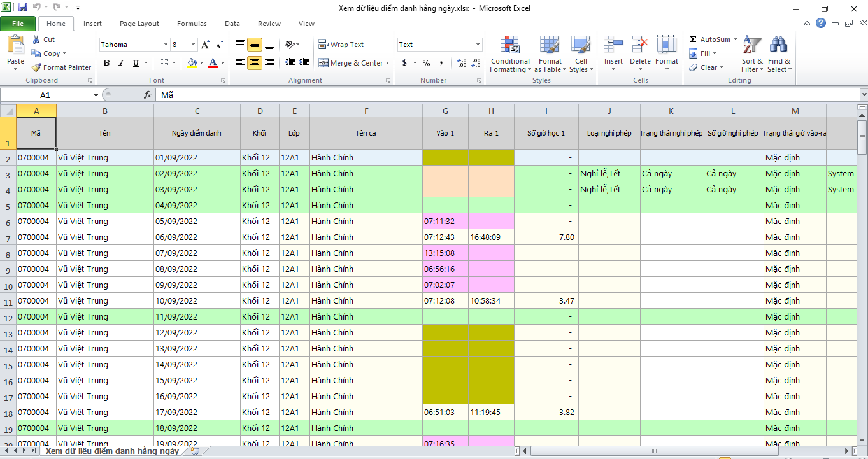Click the Copy icon
The image size is (868, 459).
pos(36,53)
